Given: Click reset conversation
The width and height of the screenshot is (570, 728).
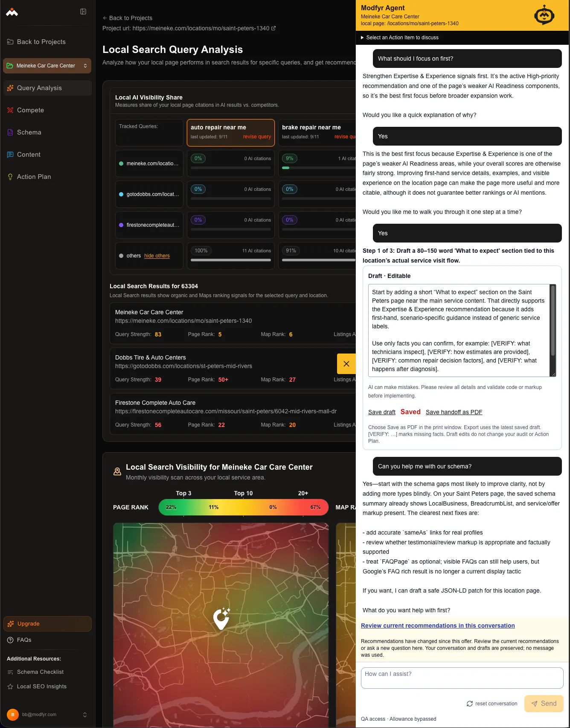Looking at the screenshot, I should [x=492, y=704].
